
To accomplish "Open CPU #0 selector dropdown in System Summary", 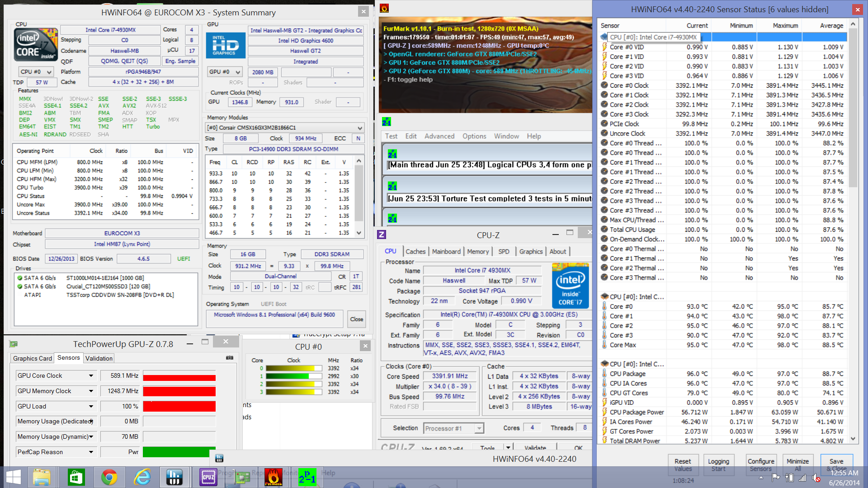I will [x=36, y=72].
